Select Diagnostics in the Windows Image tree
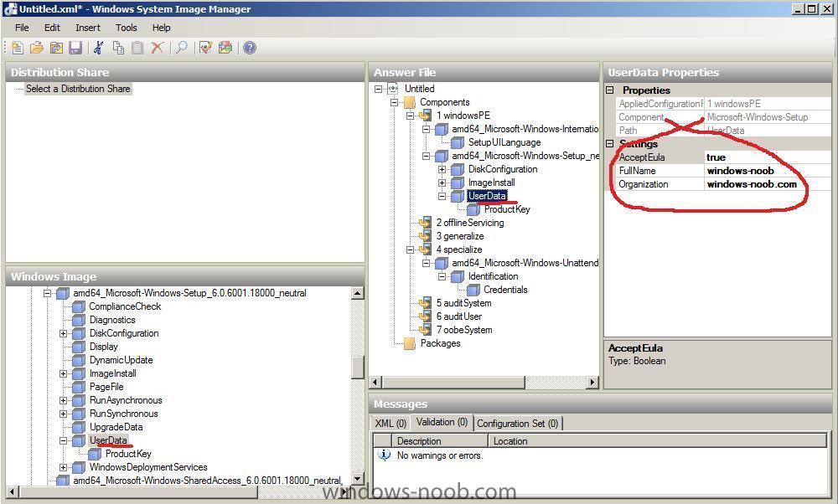838x504 pixels. pyautogui.click(x=112, y=320)
